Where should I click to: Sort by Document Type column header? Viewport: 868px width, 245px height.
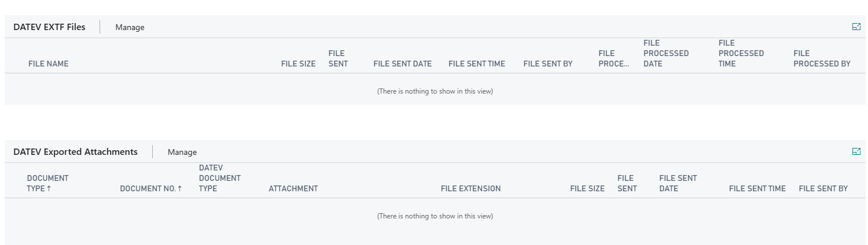click(47, 183)
